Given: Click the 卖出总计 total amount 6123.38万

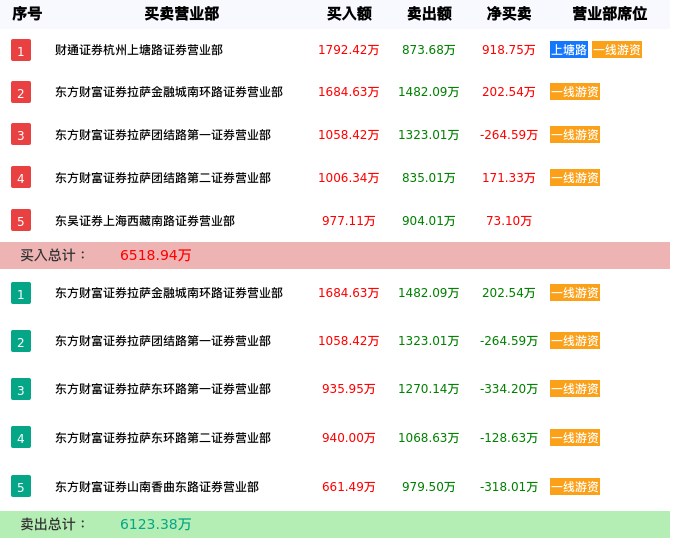Looking at the screenshot, I should pyautogui.click(x=156, y=524).
